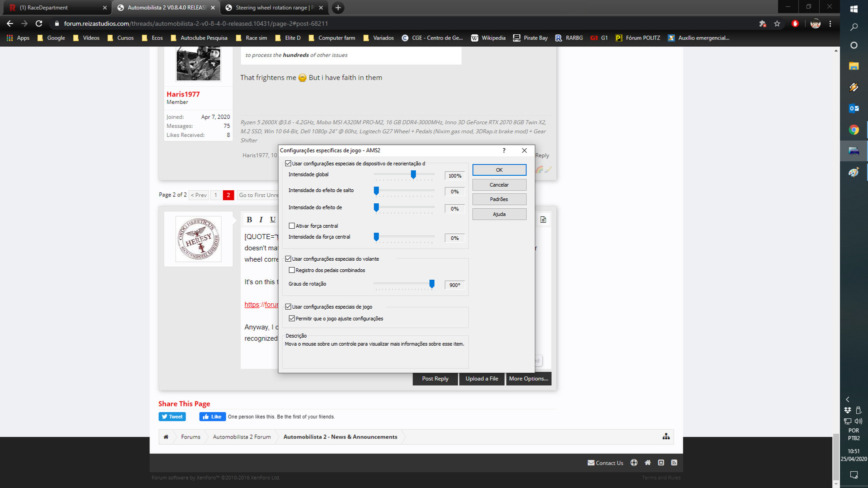The width and height of the screenshot is (868, 488).
Task: Click the Post Reply button
Action: [435, 379]
